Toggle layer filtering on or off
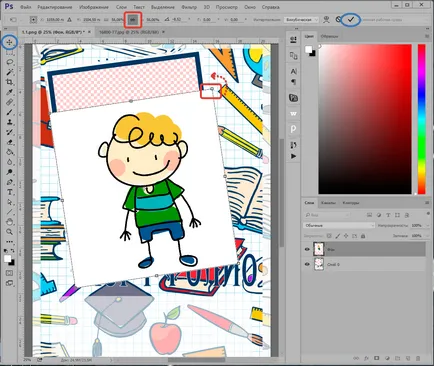Image resolution: width=434 pixels, height=366 pixels. click(x=428, y=214)
